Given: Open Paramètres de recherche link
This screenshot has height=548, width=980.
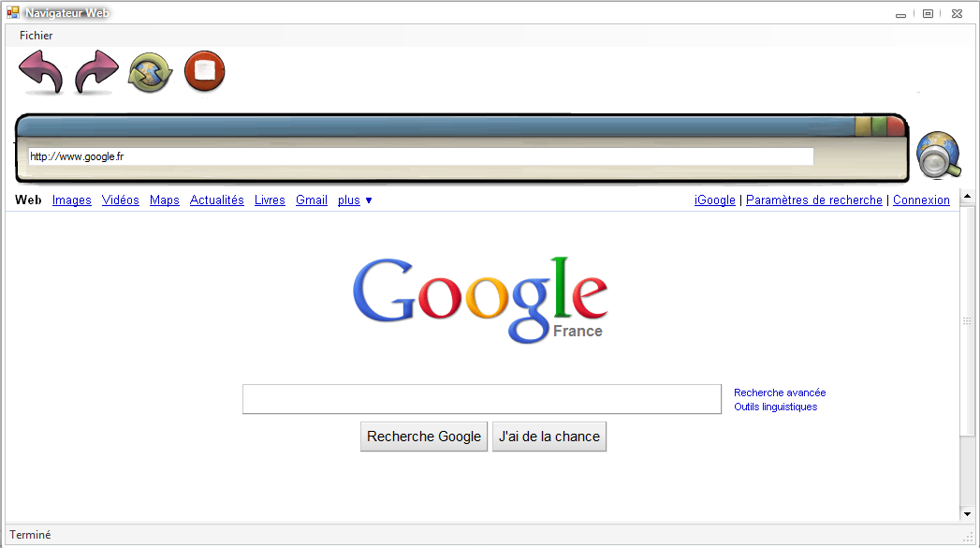Looking at the screenshot, I should click(x=813, y=200).
